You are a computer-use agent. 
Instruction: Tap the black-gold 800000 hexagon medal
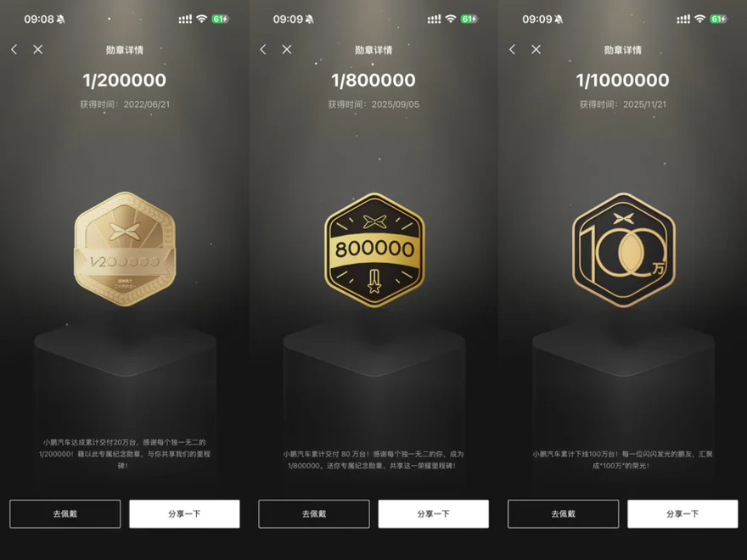(x=374, y=250)
